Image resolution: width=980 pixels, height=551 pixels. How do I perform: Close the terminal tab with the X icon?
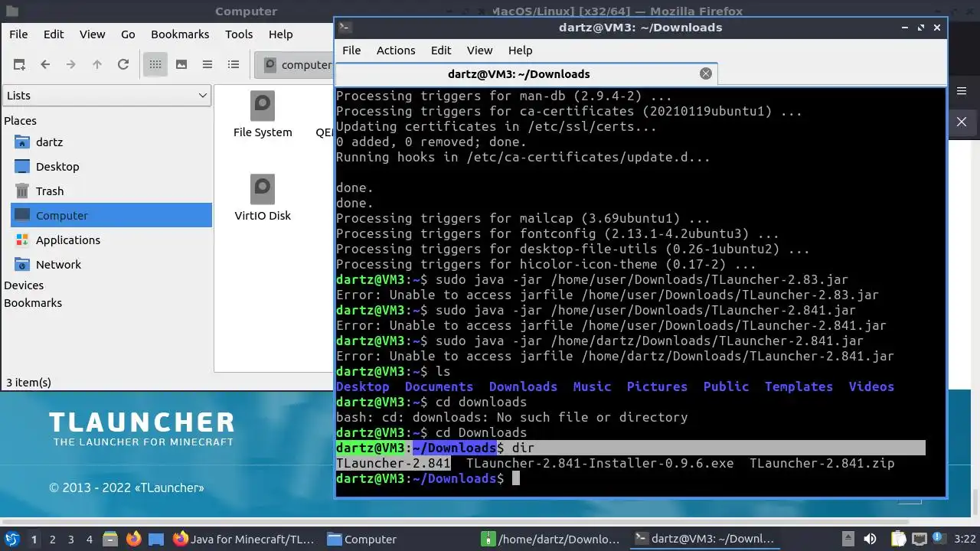point(706,73)
